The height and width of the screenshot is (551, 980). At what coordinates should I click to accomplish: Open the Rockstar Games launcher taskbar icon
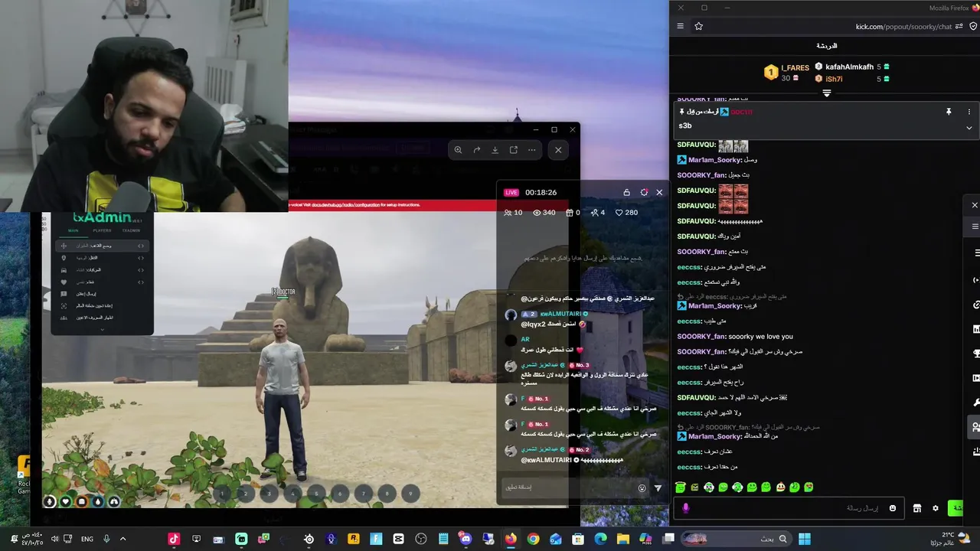(x=353, y=539)
